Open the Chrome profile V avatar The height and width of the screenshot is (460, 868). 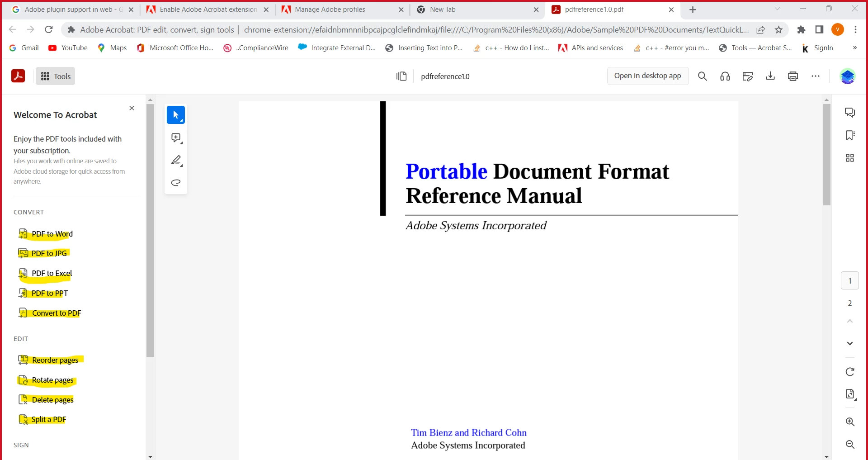837,29
